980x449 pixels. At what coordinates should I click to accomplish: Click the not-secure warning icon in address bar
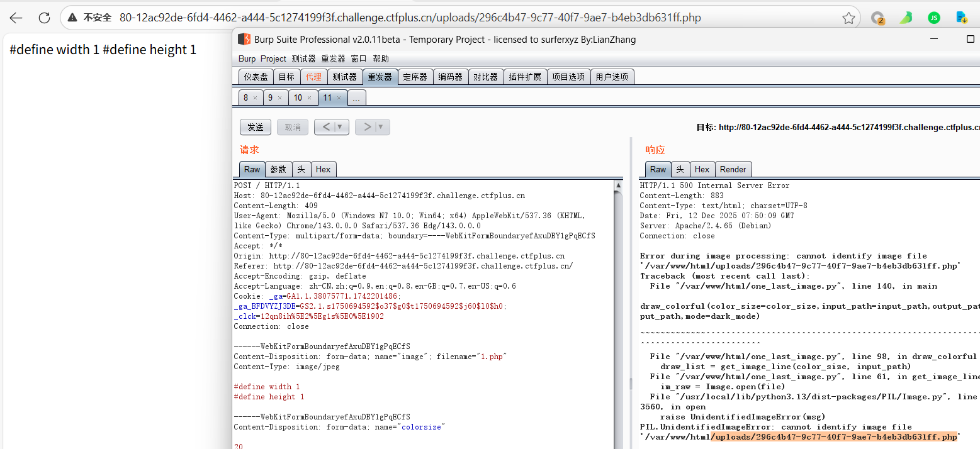73,18
